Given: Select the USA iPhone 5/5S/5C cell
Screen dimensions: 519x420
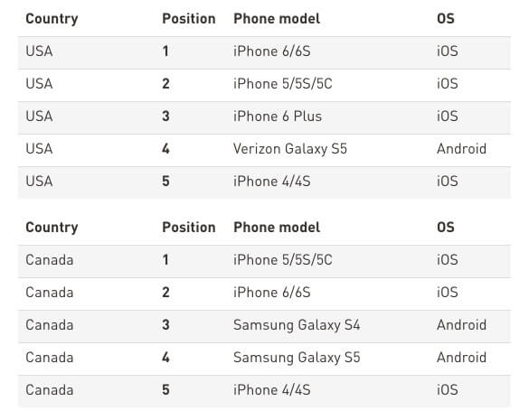Looking at the screenshot, I should click(x=283, y=84).
